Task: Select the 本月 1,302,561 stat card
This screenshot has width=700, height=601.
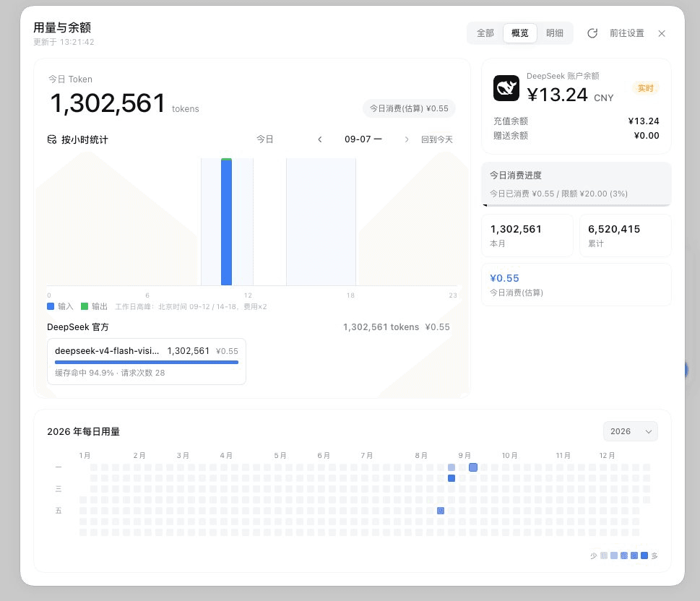Action: pyautogui.click(x=527, y=235)
